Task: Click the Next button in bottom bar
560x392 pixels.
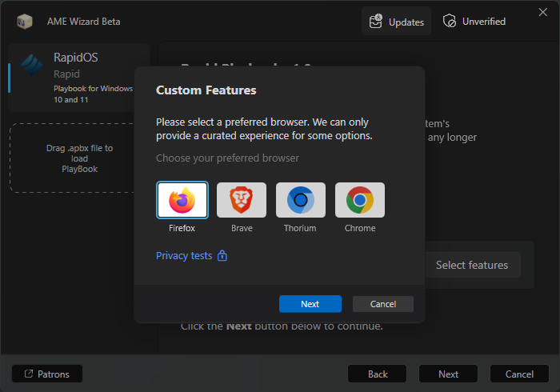Action: tap(448, 374)
